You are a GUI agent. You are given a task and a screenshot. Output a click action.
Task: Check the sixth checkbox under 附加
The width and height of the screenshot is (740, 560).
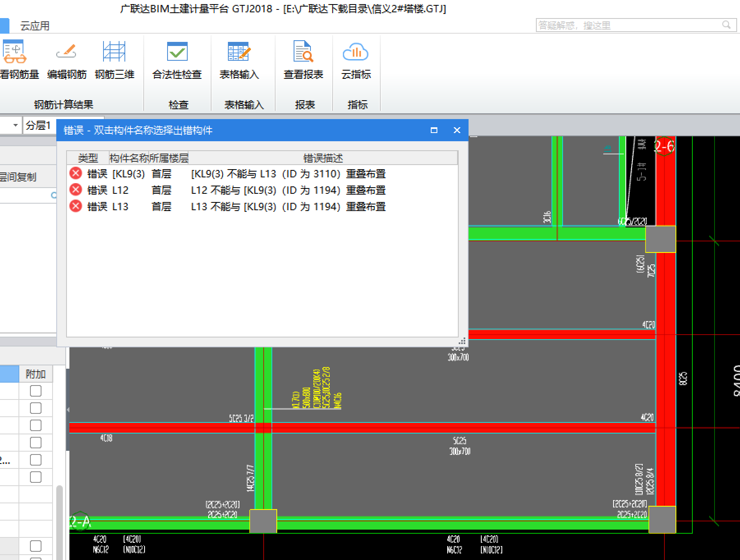36,477
